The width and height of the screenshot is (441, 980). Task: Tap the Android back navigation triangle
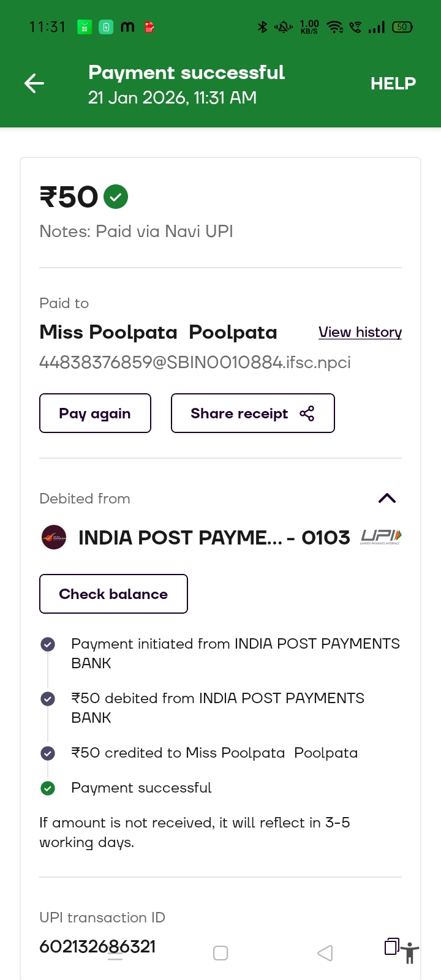point(325,953)
